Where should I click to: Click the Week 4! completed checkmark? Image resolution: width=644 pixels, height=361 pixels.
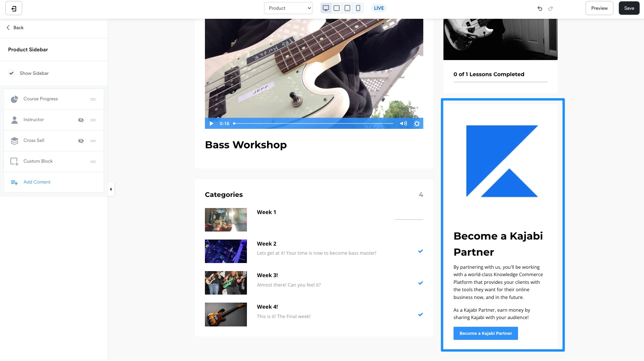click(x=420, y=314)
